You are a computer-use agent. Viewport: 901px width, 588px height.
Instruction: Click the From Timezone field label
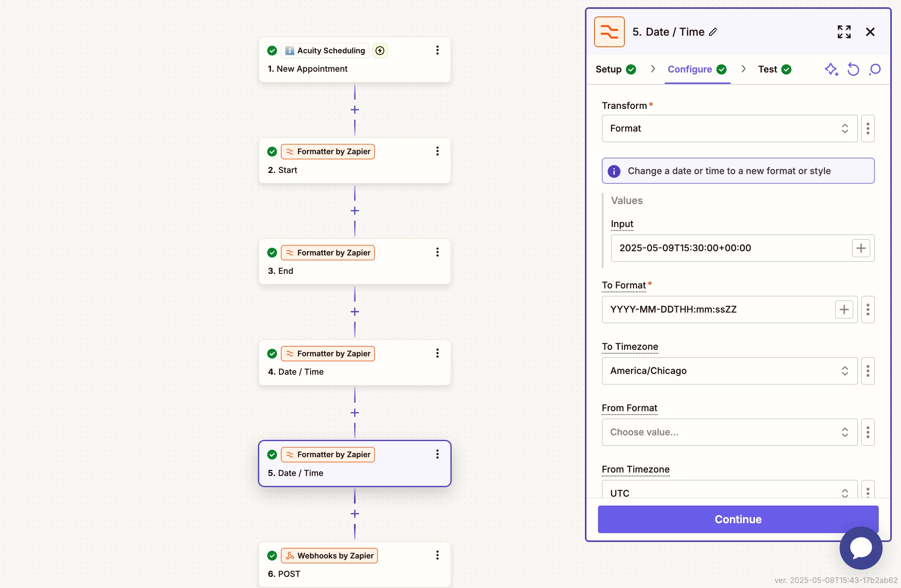pyautogui.click(x=636, y=469)
